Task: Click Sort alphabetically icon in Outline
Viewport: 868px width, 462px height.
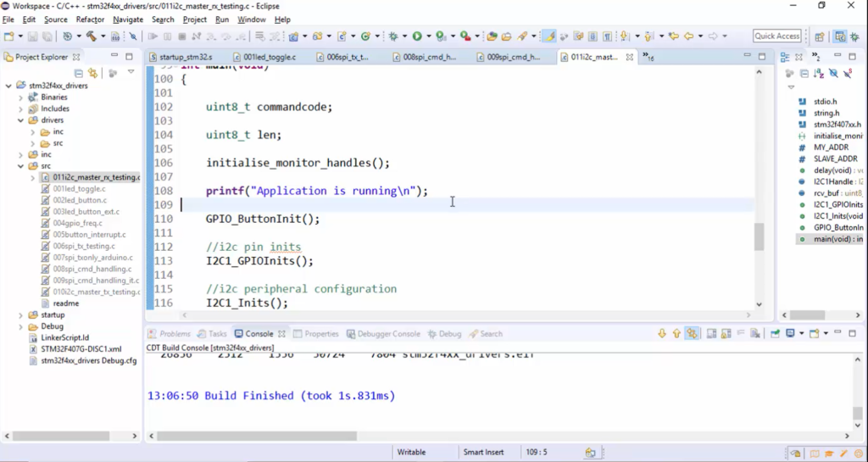Action: (820, 73)
